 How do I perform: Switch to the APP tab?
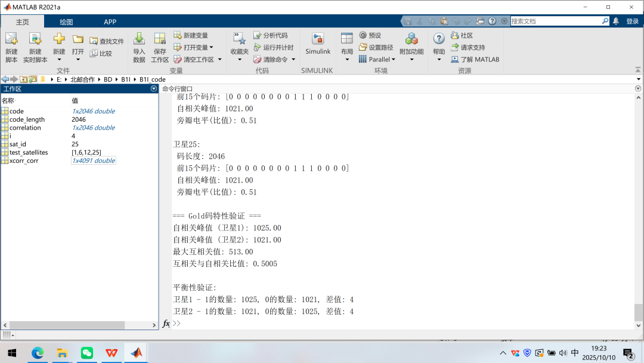click(110, 21)
